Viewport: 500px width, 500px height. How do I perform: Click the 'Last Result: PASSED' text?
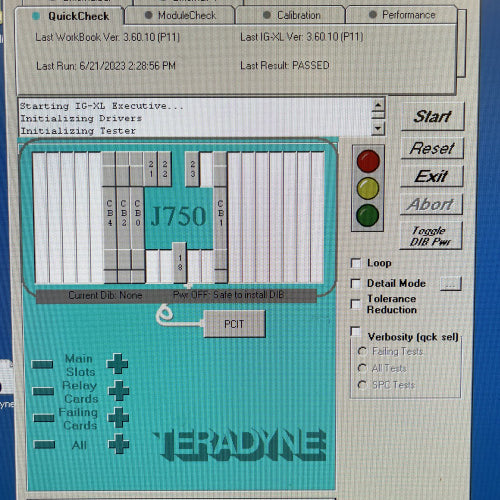pyautogui.click(x=285, y=65)
